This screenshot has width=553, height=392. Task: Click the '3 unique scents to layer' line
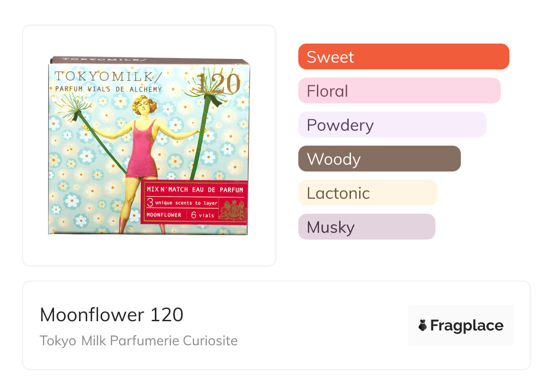pos(183,203)
